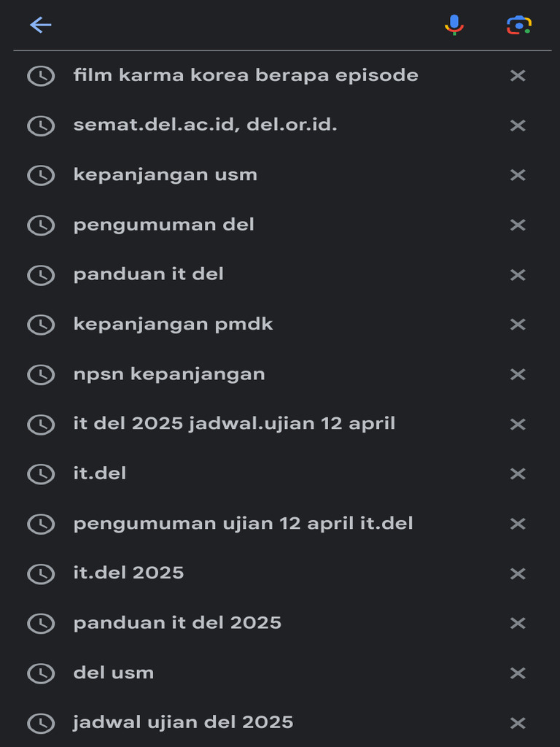Remove 'pengumuman del' from history
Viewport: 560px width, 747px height.
point(518,225)
